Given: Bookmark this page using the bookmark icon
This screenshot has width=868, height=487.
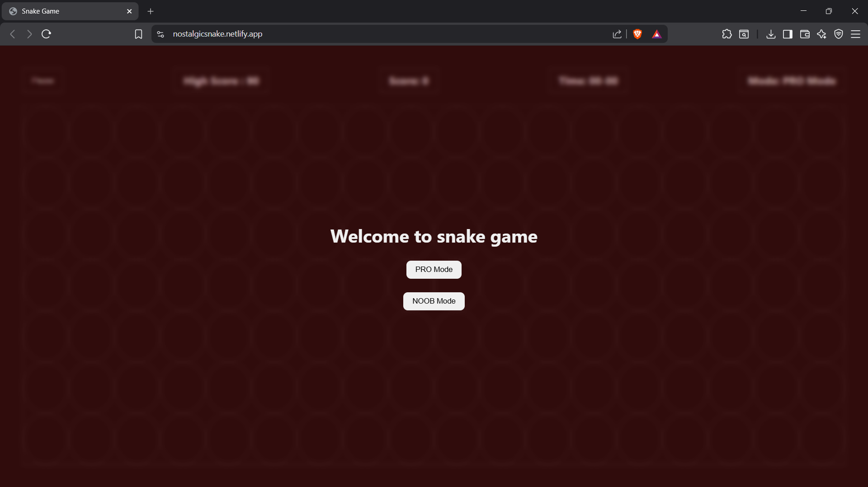Looking at the screenshot, I should [138, 34].
